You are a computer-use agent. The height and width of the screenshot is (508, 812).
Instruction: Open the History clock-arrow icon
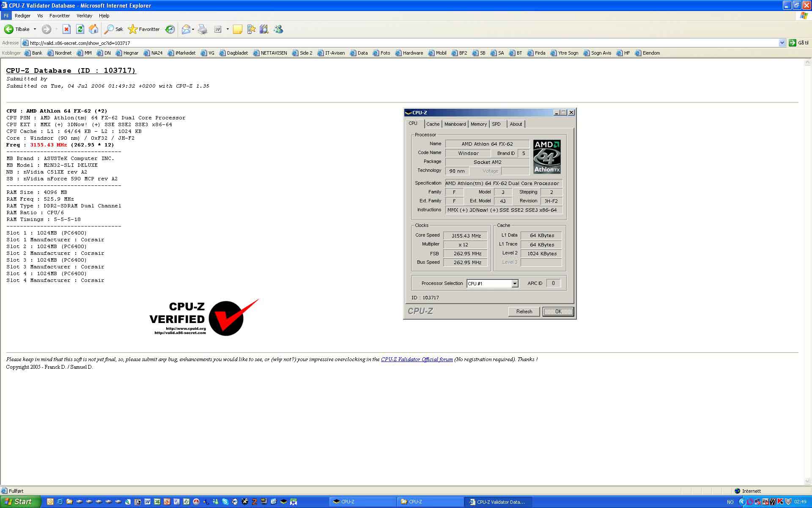[x=170, y=29]
